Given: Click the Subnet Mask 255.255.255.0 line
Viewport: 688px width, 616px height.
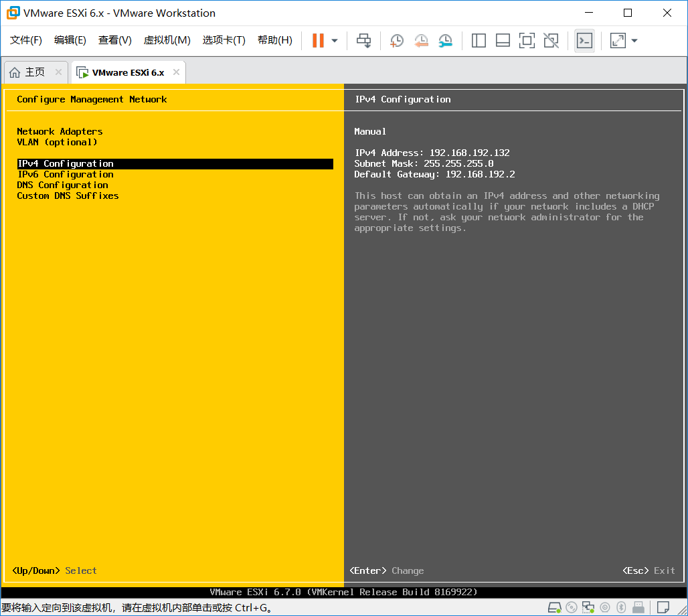Looking at the screenshot, I should (424, 164).
